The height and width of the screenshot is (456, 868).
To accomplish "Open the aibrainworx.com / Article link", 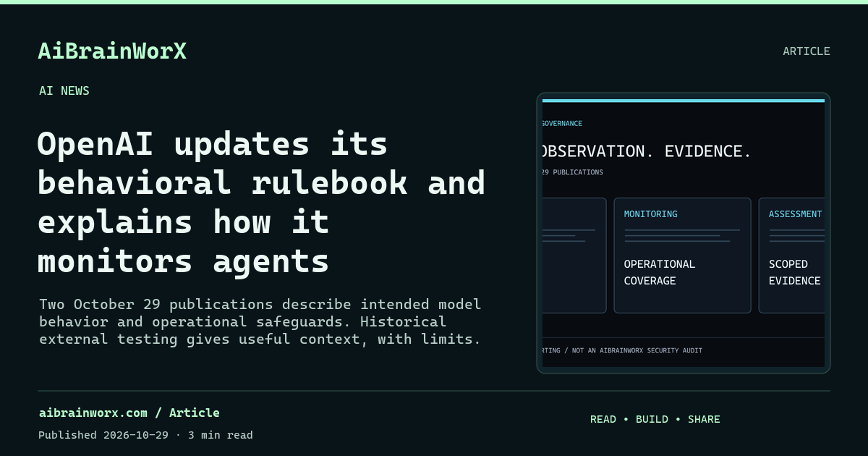I will click(x=129, y=413).
